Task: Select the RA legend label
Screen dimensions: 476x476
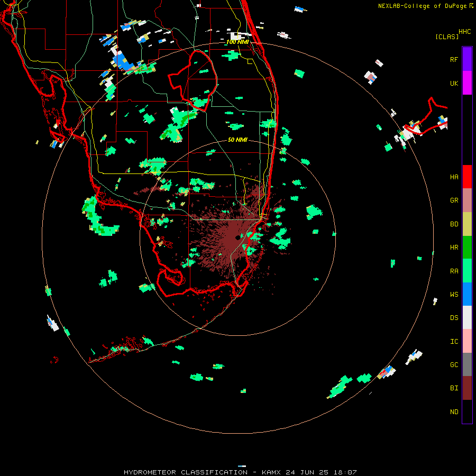Action: click(x=454, y=271)
